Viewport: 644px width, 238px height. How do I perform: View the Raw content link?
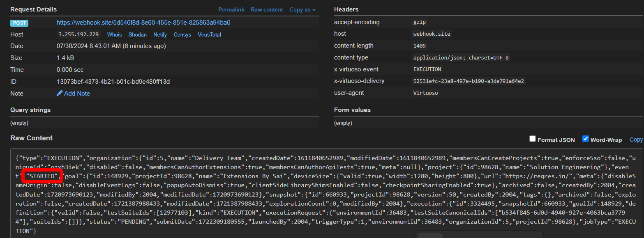point(267,9)
